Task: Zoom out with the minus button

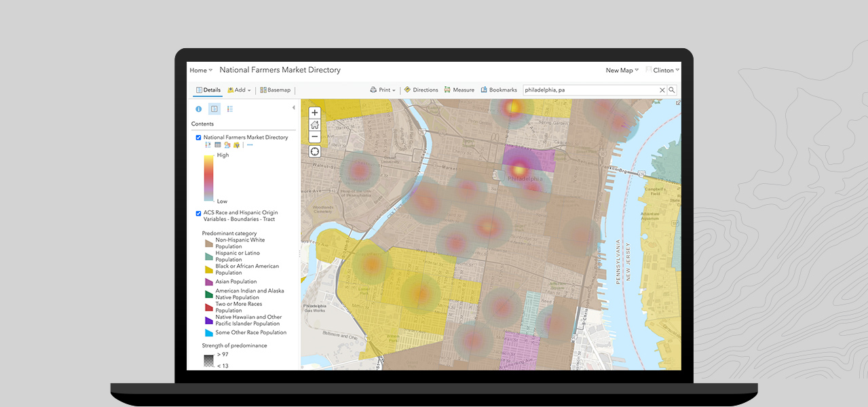Action: (315, 136)
